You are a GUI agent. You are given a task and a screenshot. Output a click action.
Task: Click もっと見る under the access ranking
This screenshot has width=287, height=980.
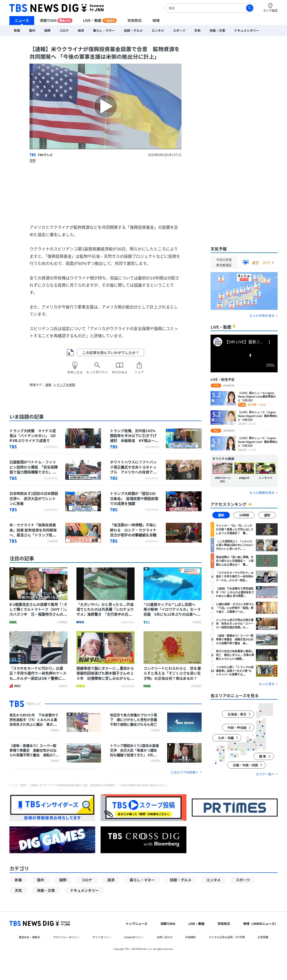(x=268, y=684)
